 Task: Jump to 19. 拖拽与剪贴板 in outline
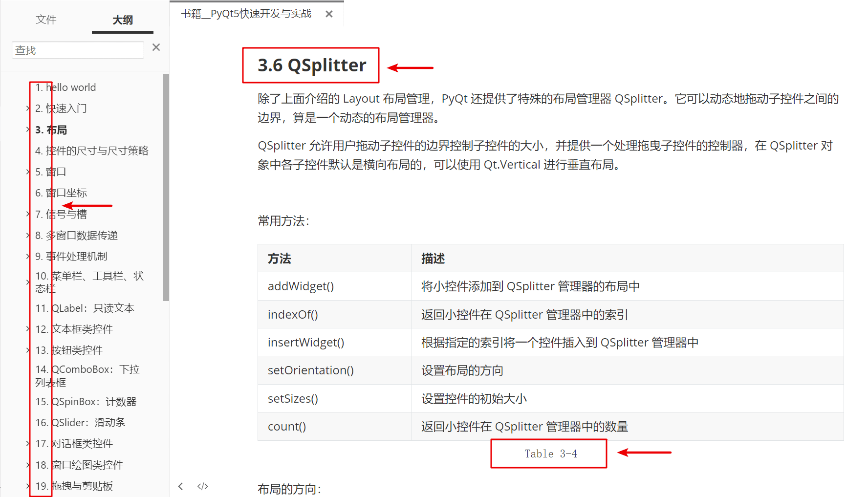(x=74, y=486)
